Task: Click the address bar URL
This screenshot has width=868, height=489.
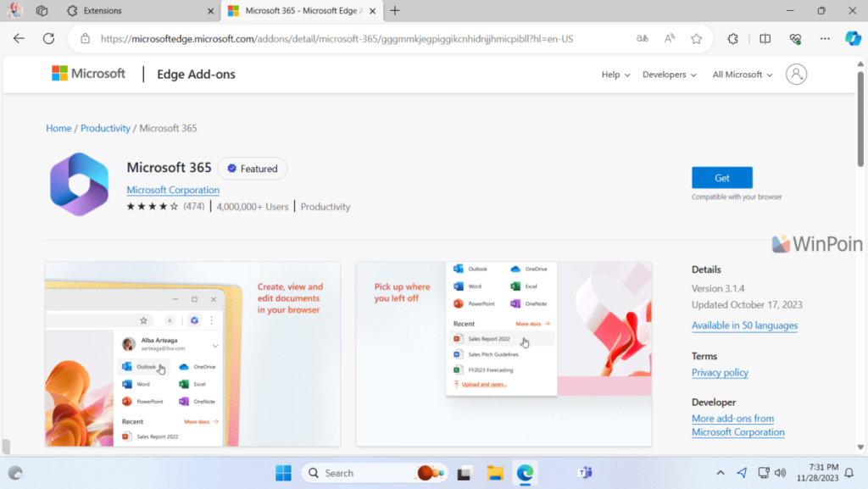Action: coord(337,39)
